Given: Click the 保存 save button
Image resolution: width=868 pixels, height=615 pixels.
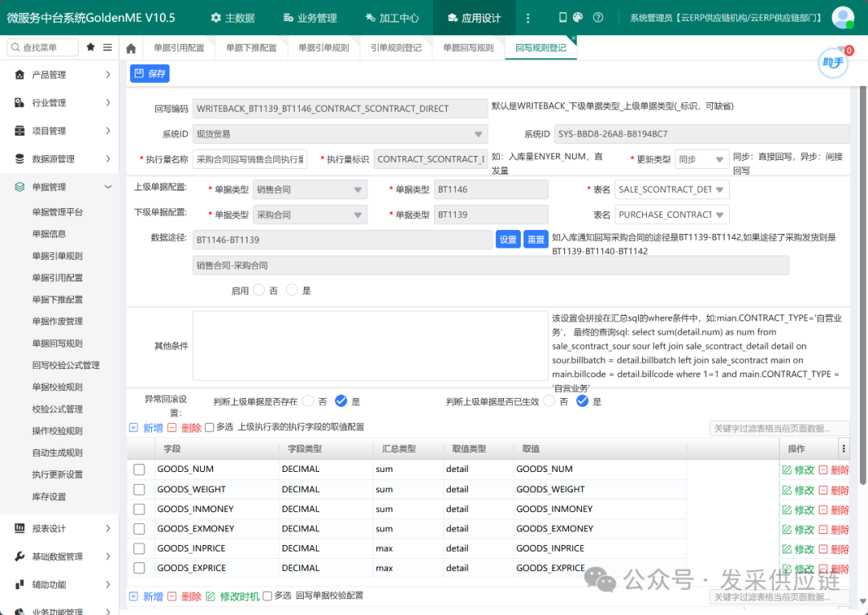Looking at the screenshot, I should 149,73.
